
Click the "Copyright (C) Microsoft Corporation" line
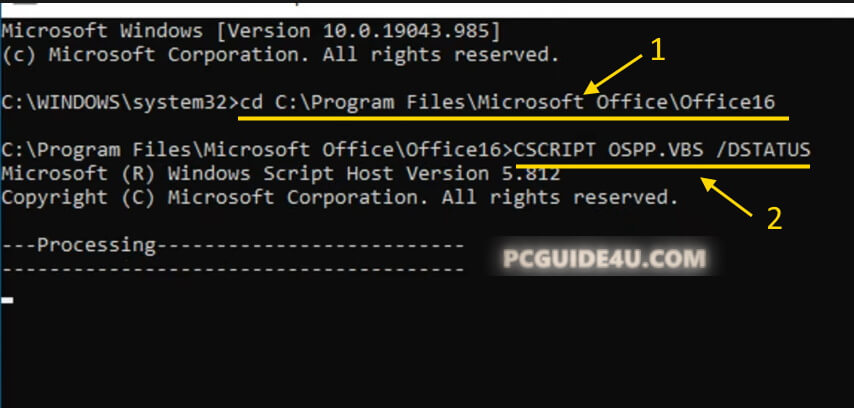pos(339,199)
